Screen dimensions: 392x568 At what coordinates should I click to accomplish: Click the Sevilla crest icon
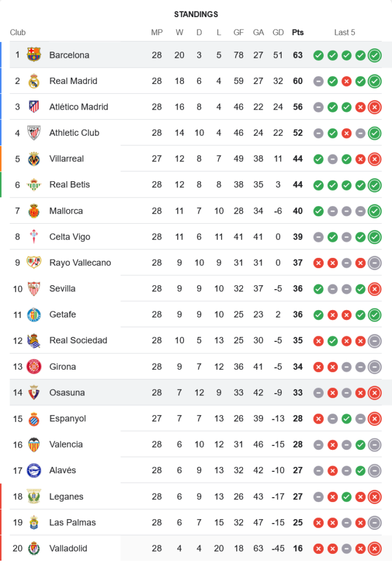tap(34, 289)
